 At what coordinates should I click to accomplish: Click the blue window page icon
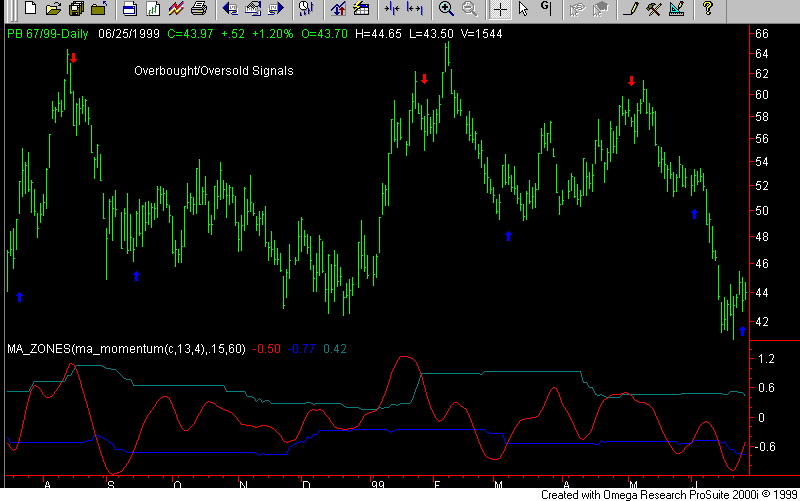point(130,8)
